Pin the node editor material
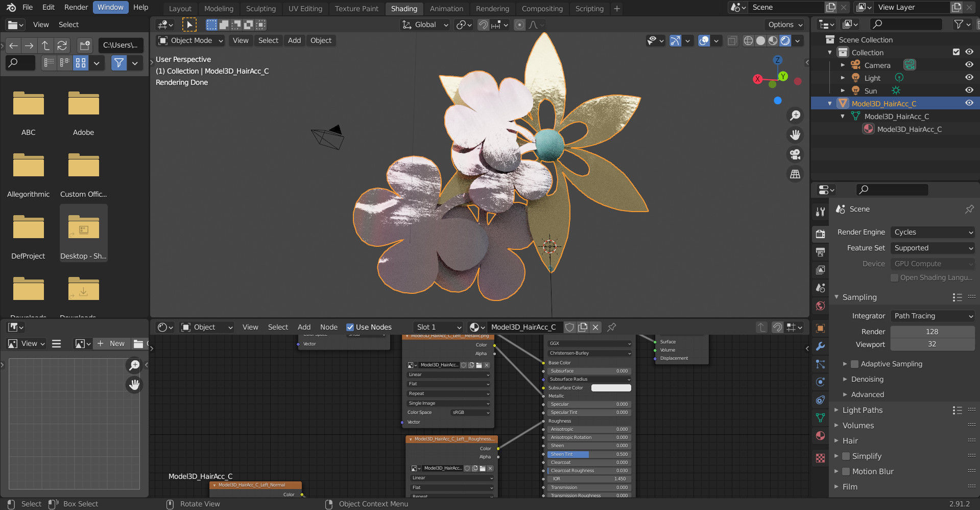Viewport: 980px width, 510px height. (612, 327)
